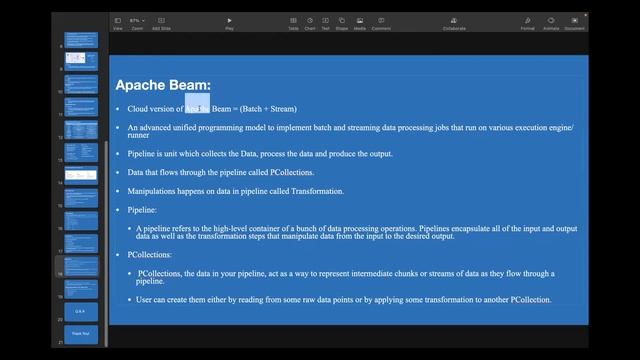Click the 'An advanced unified programming model' bullet
The width and height of the screenshot is (640, 360).
pos(350,131)
